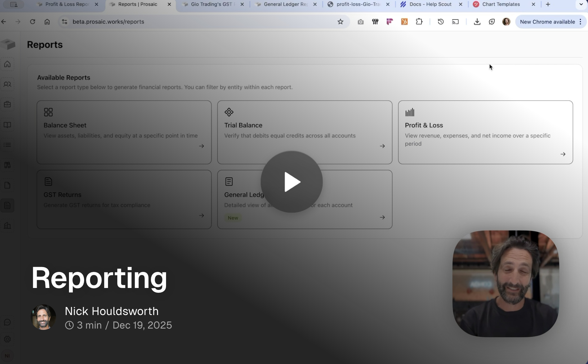Open the settings gear in the sidebar
This screenshot has height=364, width=588.
pos(7,339)
